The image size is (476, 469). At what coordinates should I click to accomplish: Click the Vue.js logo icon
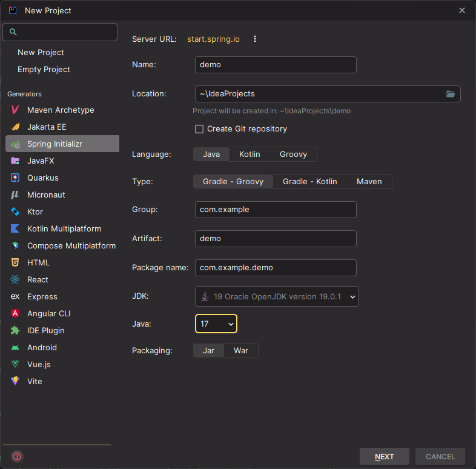point(15,364)
